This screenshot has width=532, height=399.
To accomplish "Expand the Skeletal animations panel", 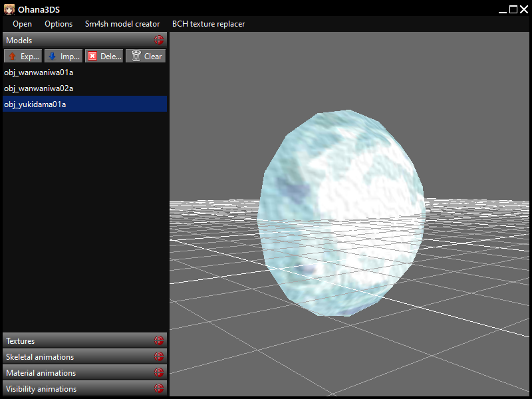I will [158, 357].
